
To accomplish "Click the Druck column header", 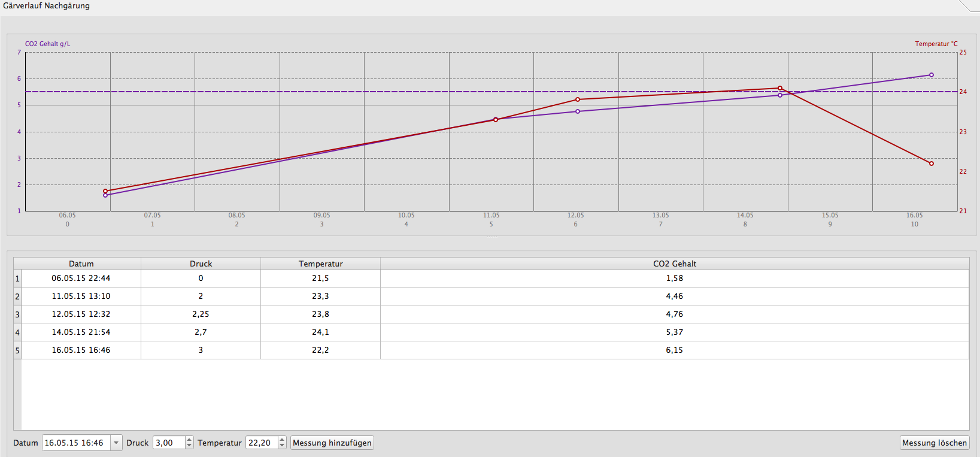I will pos(201,264).
